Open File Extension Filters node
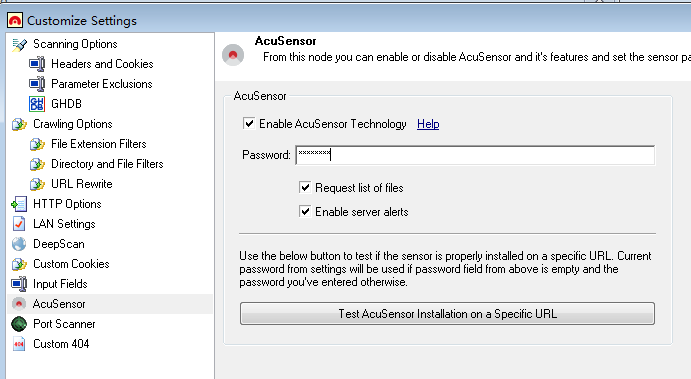This screenshot has height=379, width=691. click(99, 144)
